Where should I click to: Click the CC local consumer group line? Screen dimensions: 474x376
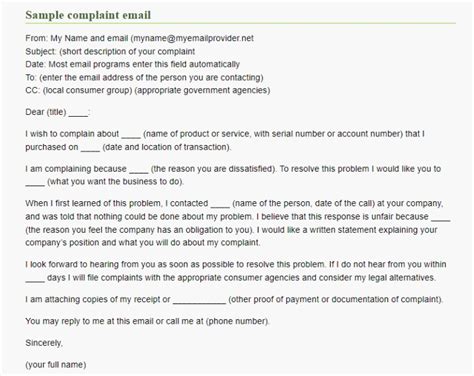tap(148, 90)
